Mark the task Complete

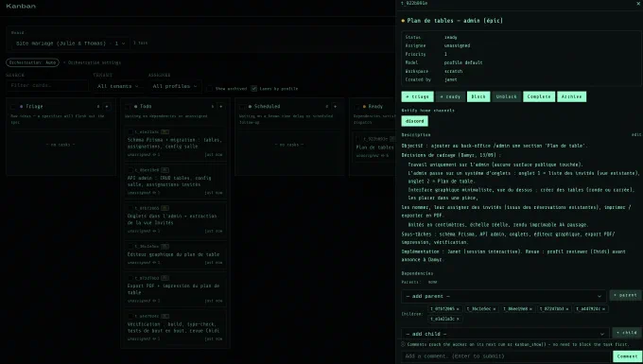point(539,96)
